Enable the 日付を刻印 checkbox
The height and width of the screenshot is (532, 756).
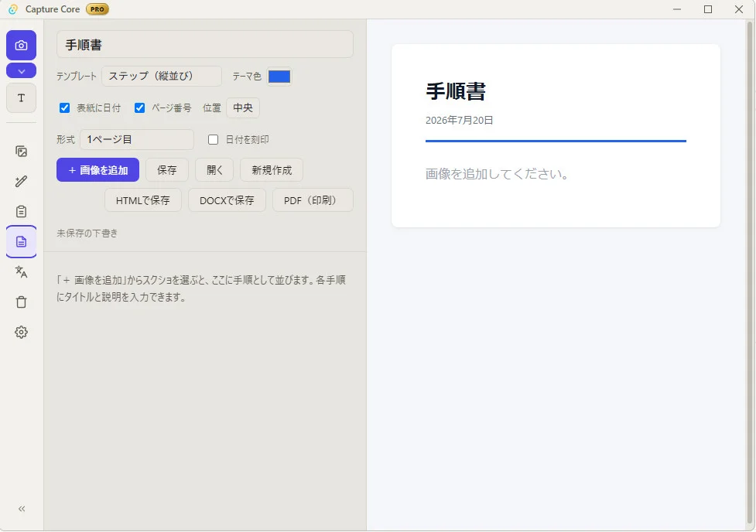tap(213, 140)
